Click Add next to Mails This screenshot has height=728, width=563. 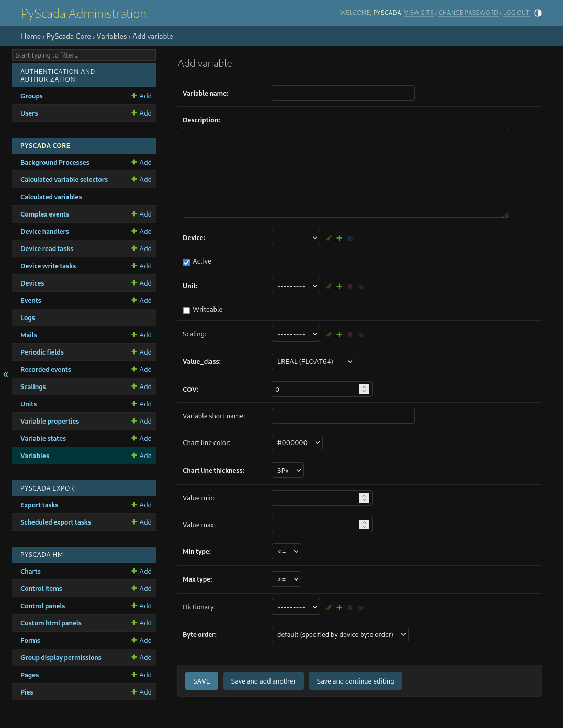pyautogui.click(x=141, y=335)
